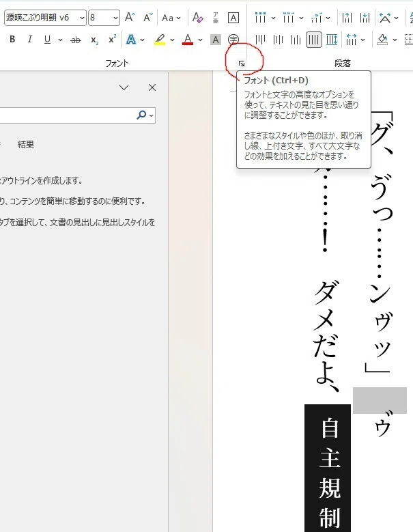The height and width of the screenshot is (532, 413).
Task: Open the font size dropdown
Action: coord(115,18)
